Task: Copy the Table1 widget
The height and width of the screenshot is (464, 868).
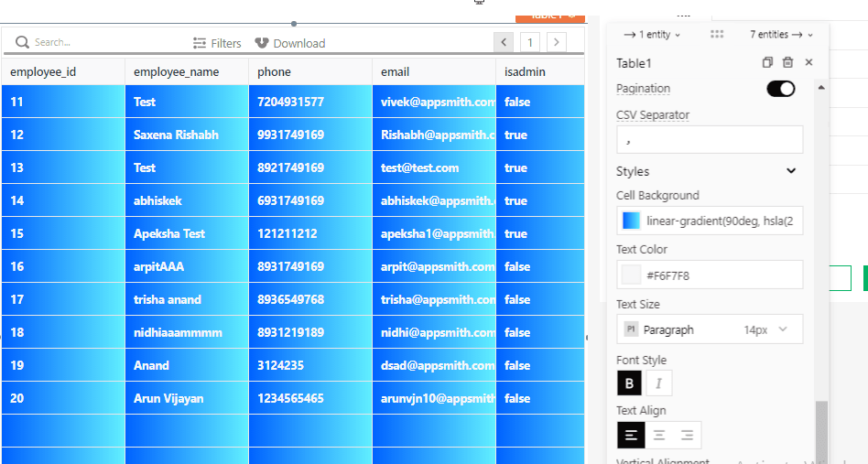Action: click(x=767, y=62)
